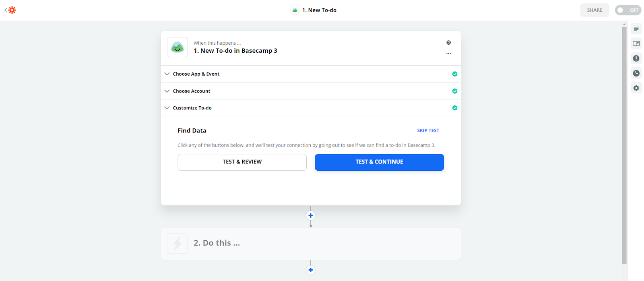Open the help question mark icon
This screenshot has height=281, width=644.
pyautogui.click(x=448, y=43)
